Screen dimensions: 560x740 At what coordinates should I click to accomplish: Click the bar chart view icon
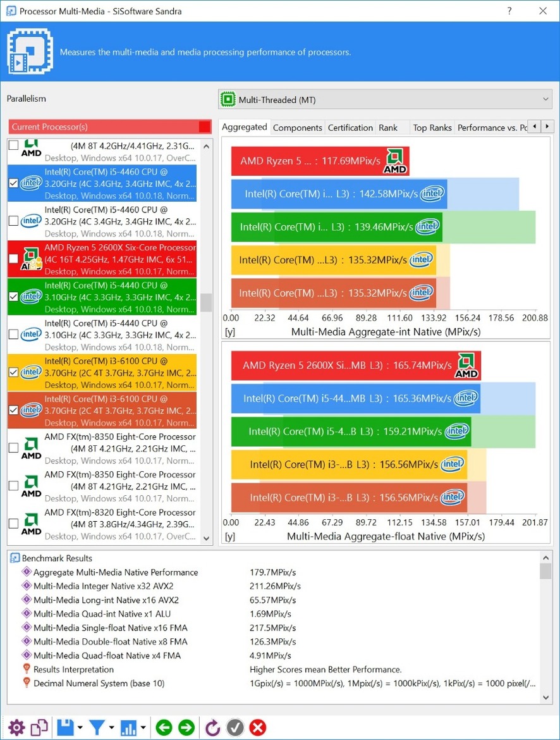pyautogui.click(x=128, y=727)
